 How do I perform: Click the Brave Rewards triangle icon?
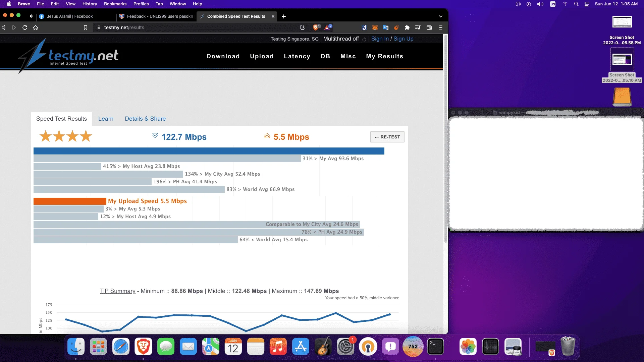(x=328, y=27)
